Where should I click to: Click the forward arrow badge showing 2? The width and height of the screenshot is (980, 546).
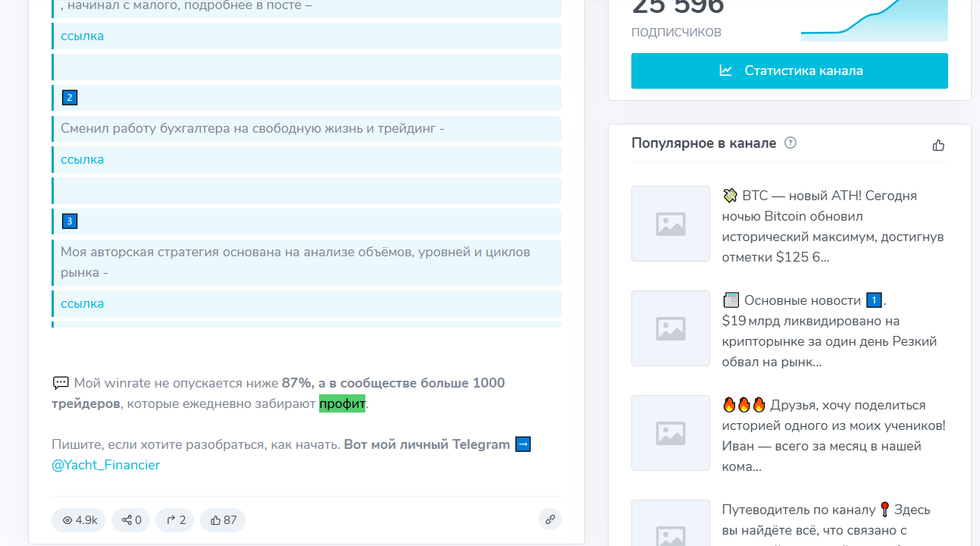[x=175, y=520]
